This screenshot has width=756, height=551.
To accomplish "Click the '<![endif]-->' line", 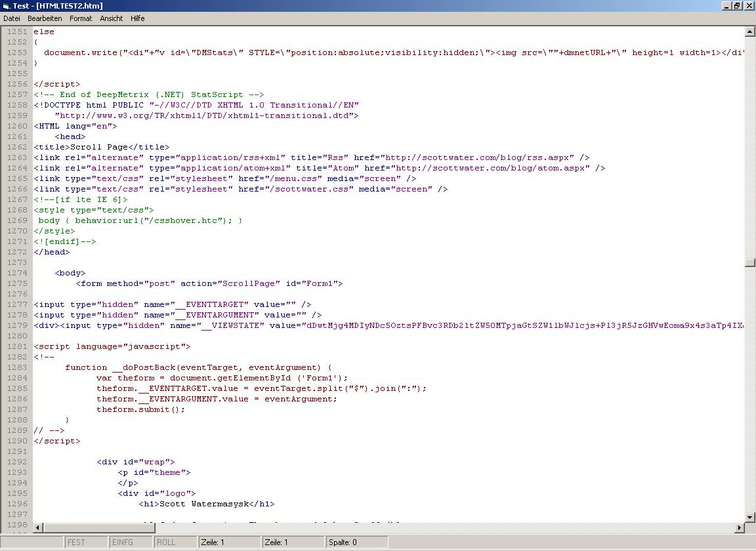I will click(x=64, y=241).
